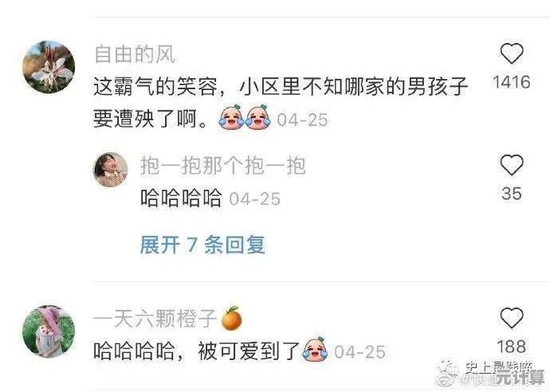Select the reply text 哈哈哈哈 under 抱一抱那个抱一抱
550x392 pixels.
[181, 198]
